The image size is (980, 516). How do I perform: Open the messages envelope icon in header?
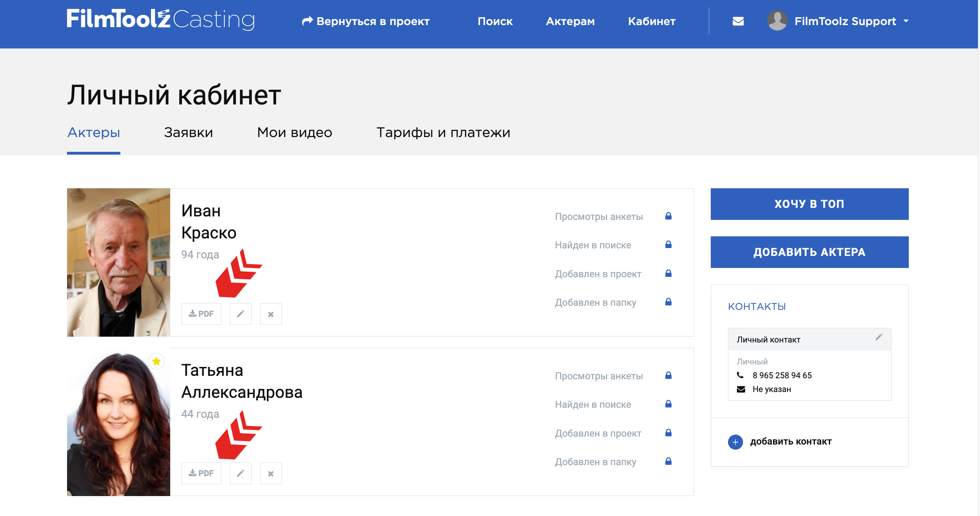click(738, 21)
